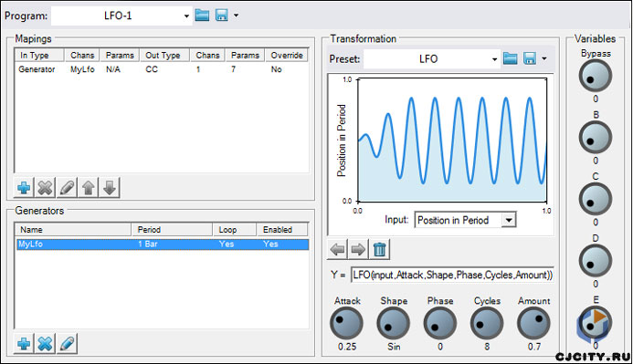Move mapping up with arrow icon
This screenshot has width=633, height=364.
[88, 187]
